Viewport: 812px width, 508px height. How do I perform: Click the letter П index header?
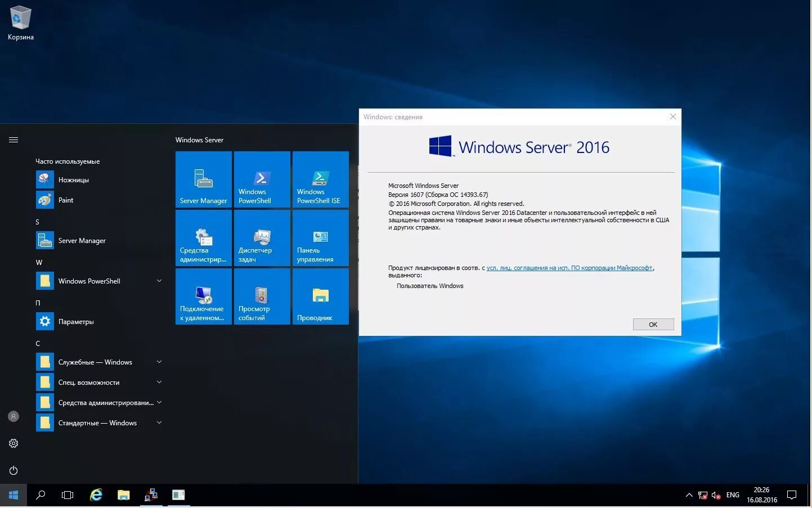pyautogui.click(x=38, y=303)
